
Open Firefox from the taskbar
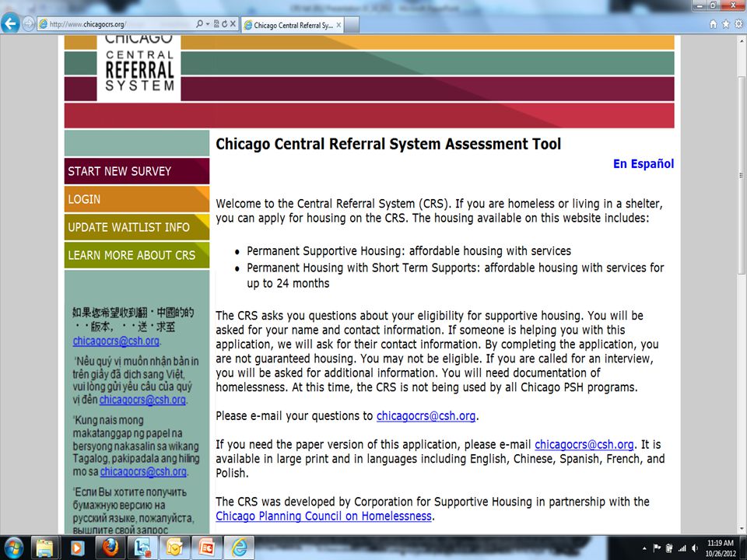pyautogui.click(x=109, y=548)
